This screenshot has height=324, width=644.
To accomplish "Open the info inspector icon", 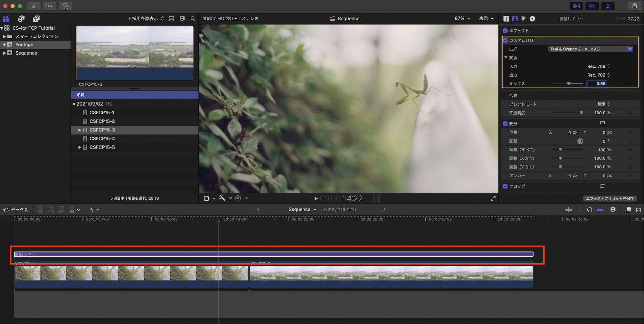I will 532,19.
